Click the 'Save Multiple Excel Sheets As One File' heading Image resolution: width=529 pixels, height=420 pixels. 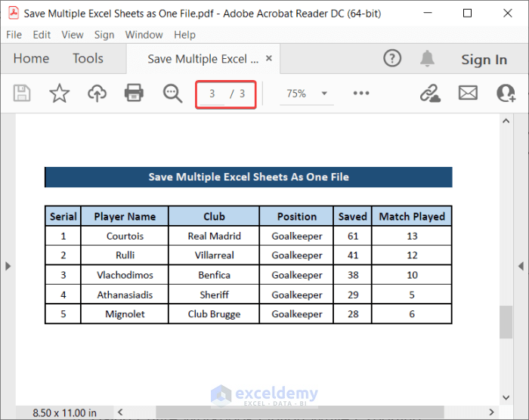(249, 177)
